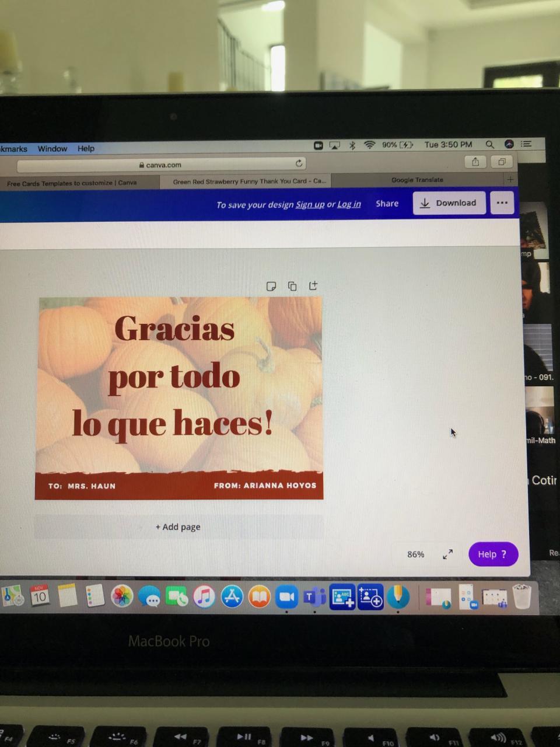The height and width of the screenshot is (747, 560).
Task: Follow the Sign up link
Action: (x=310, y=204)
